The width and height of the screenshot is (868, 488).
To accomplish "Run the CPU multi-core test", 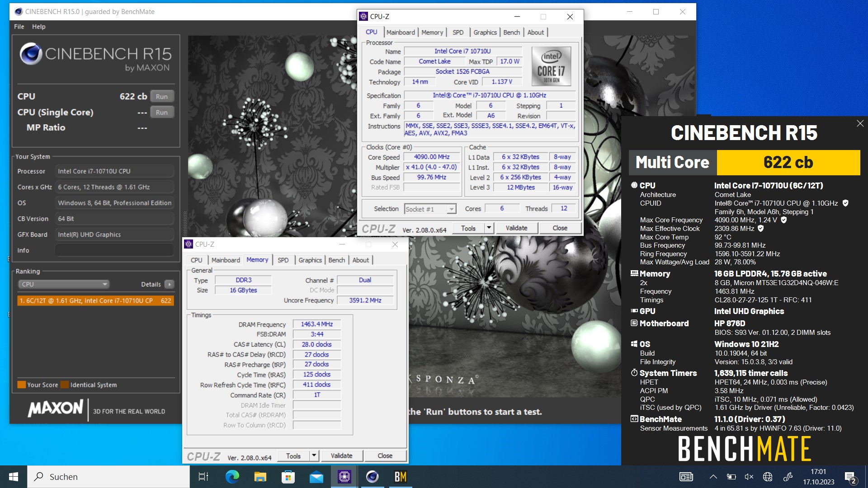I will 162,96.
